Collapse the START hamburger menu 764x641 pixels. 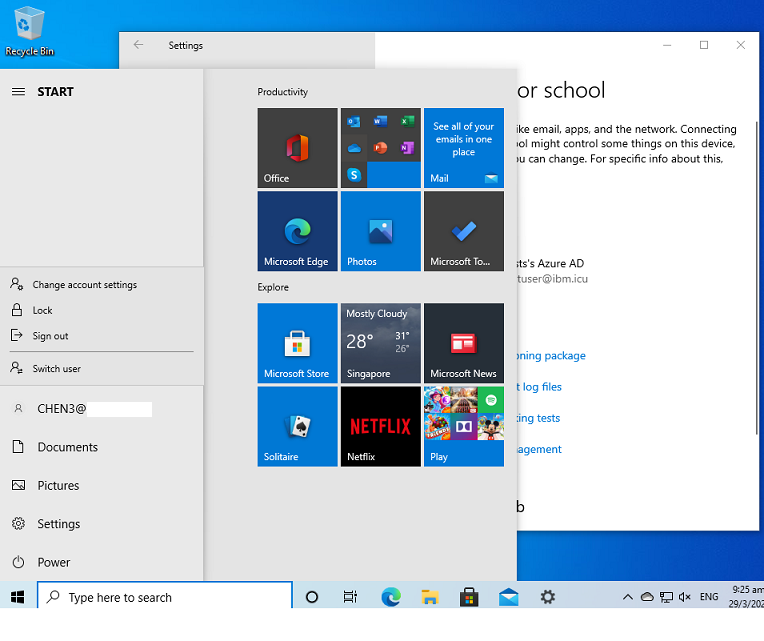pyautogui.click(x=18, y=92)
